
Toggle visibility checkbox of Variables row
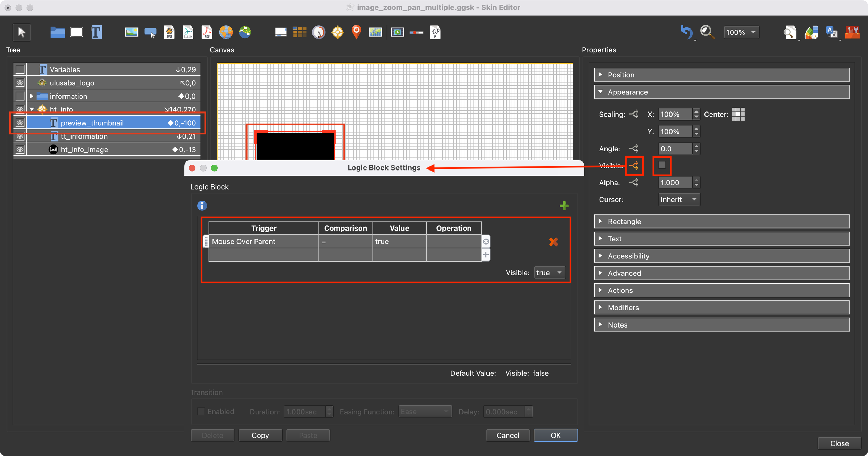point(20,69)
